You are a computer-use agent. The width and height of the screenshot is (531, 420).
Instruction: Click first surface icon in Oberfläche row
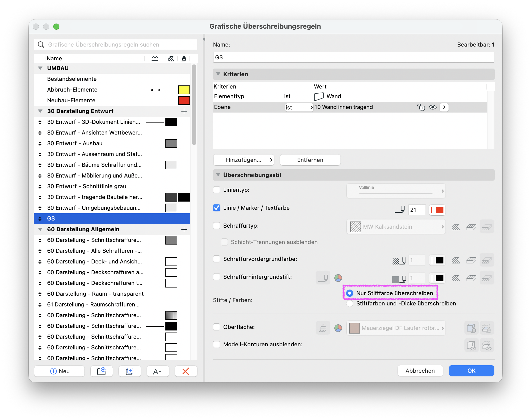(x=471, y=328)
